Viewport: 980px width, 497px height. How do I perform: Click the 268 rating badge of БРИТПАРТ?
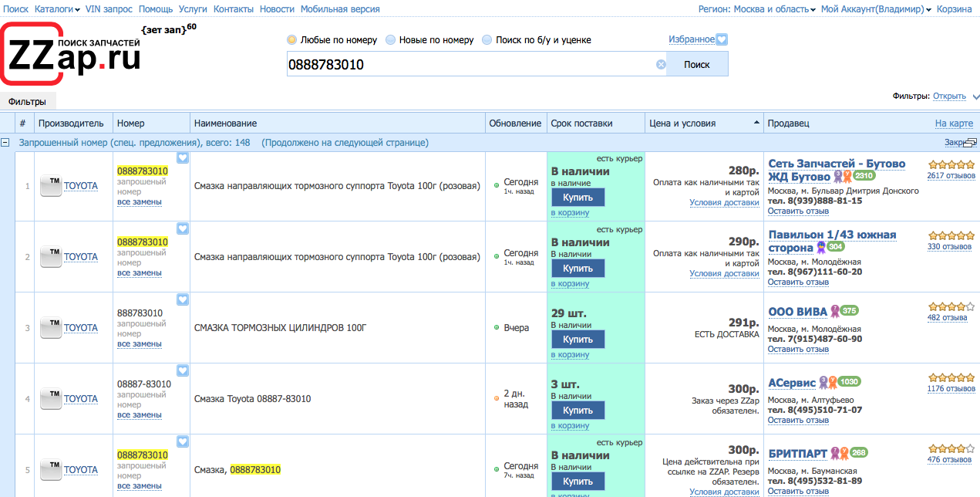click(x=859, y=453)
